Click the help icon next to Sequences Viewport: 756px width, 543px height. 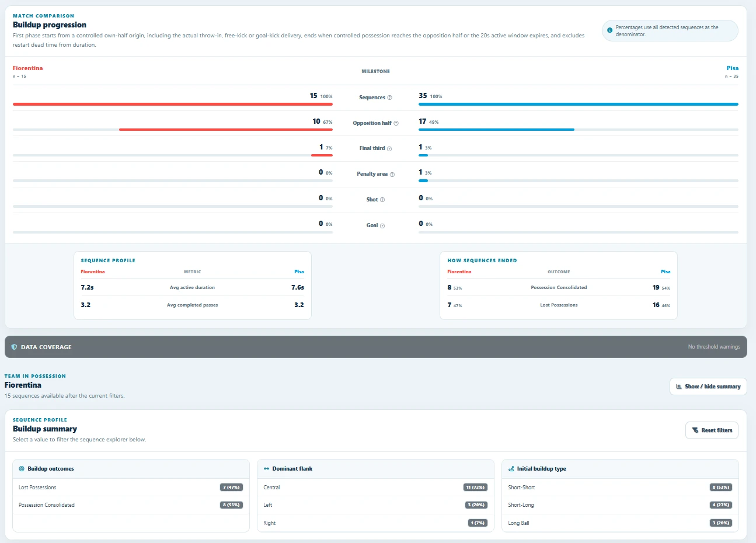(390, 98)
